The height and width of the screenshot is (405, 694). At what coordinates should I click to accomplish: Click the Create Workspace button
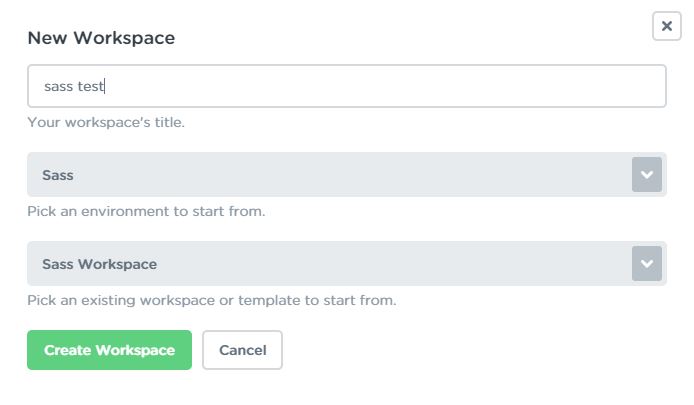pyautogui.click(x=109, y=350)
